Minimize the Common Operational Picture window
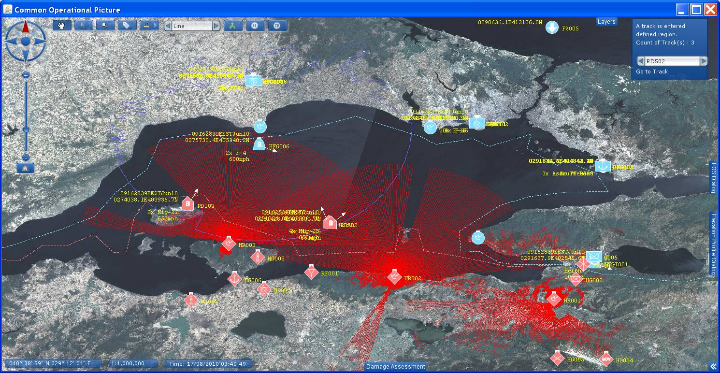Image resolution: width=720 pixels, height=373 pixels. coord(682,9)
